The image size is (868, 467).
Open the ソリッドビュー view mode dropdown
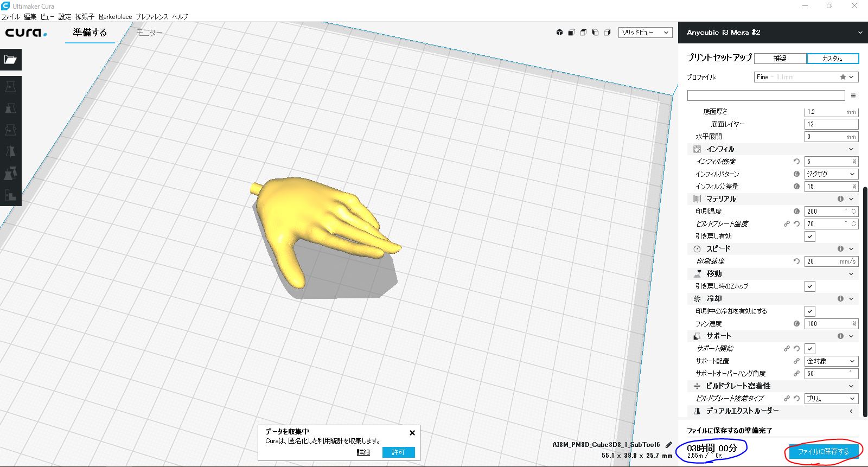(645, 33)
